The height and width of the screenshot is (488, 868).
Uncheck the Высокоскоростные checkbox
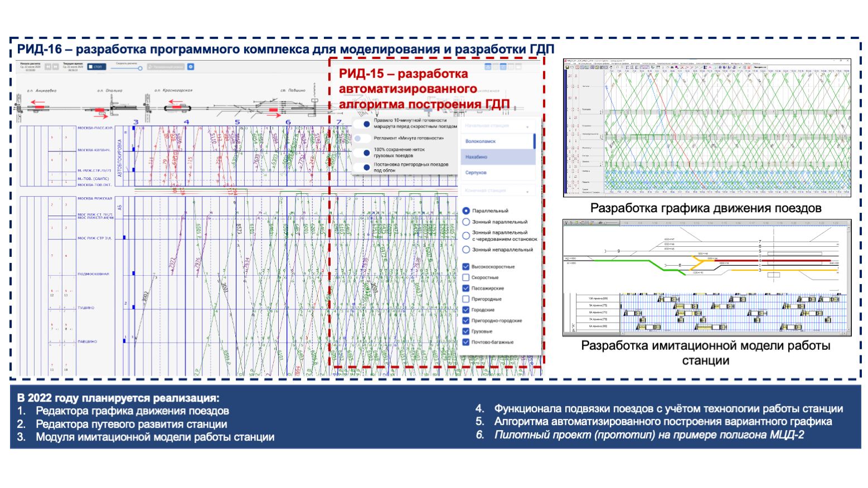(466, 267)
